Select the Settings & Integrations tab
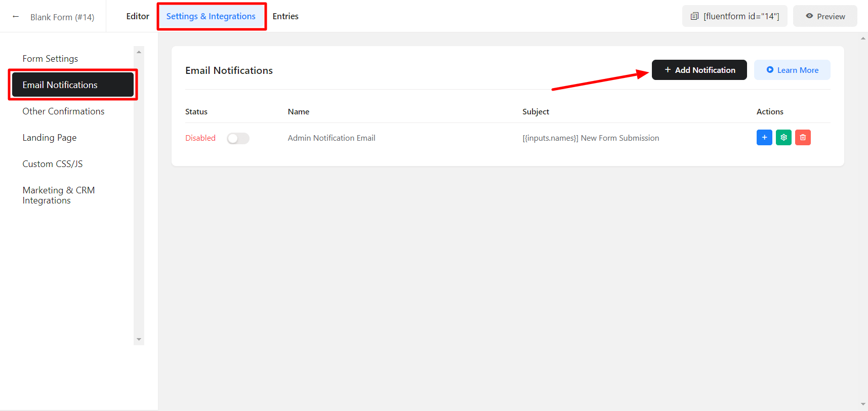Image resolution: width=868 pixels, height=411 pixels. [x=211, y=16]
